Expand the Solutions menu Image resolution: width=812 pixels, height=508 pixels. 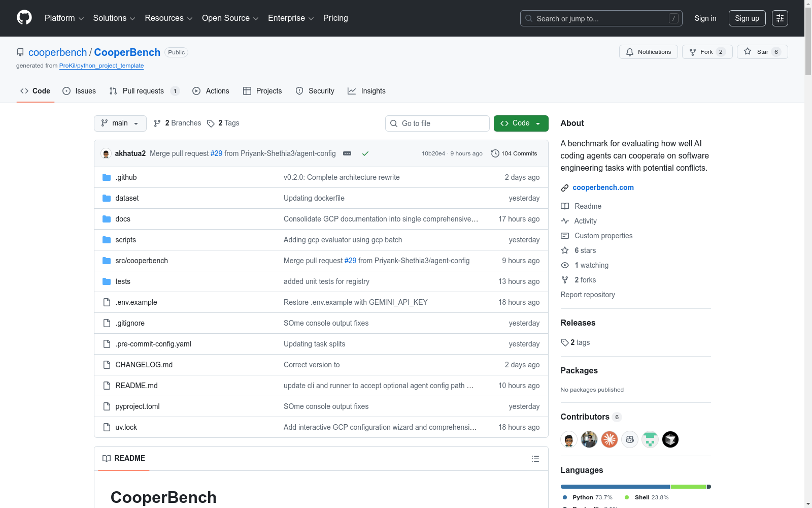[114, 18]
